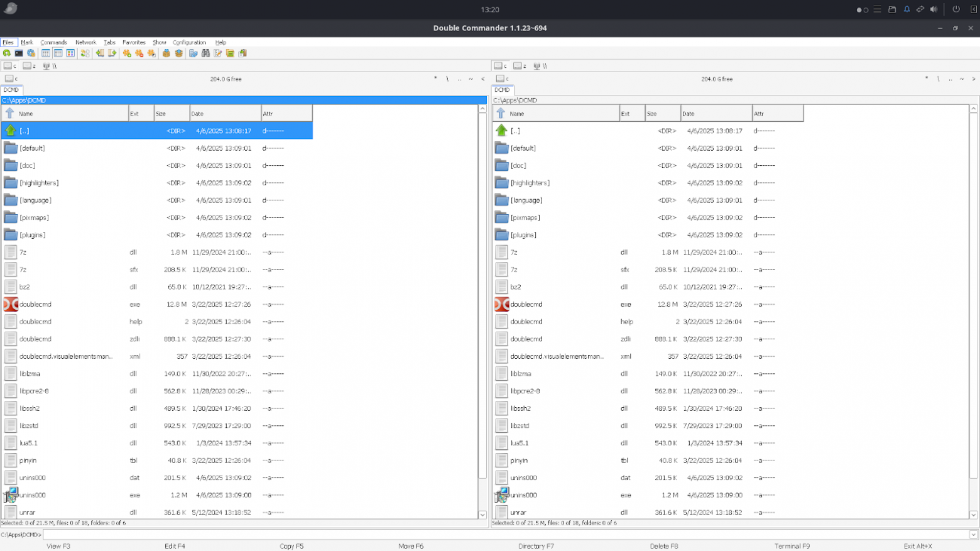Open a terminal using the console toolbar icon
Viewport: 980px width, 551px height.
click(x=18, y=53)
